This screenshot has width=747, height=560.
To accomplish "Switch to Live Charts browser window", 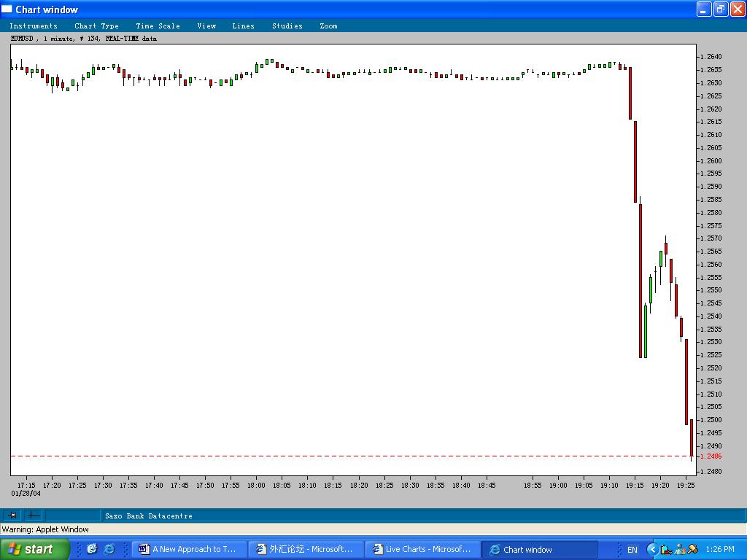I will click(423, 549).
